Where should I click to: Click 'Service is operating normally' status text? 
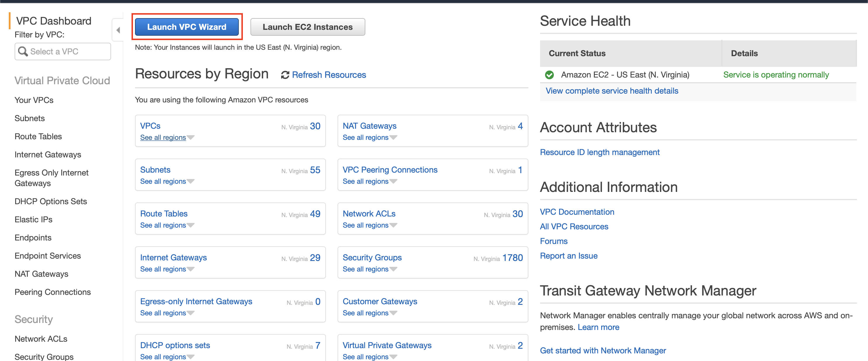pos(776,75)
